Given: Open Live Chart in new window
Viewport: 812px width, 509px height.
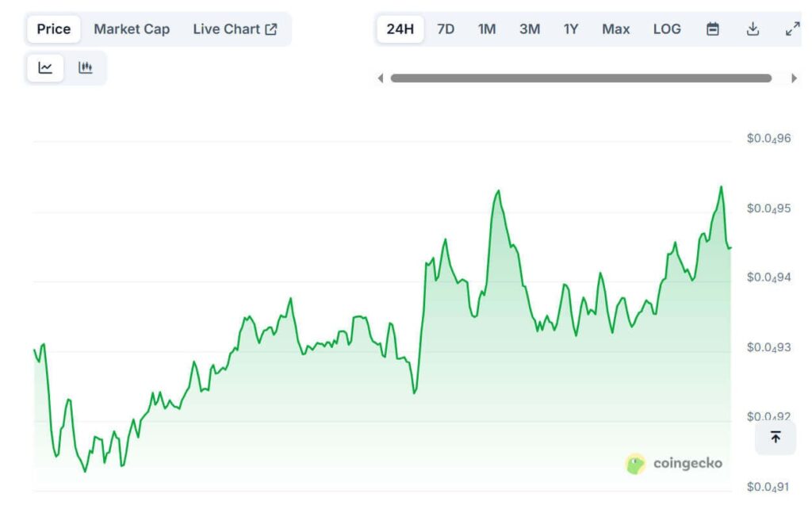Looking at the screenshot, I should click(235, 29).
